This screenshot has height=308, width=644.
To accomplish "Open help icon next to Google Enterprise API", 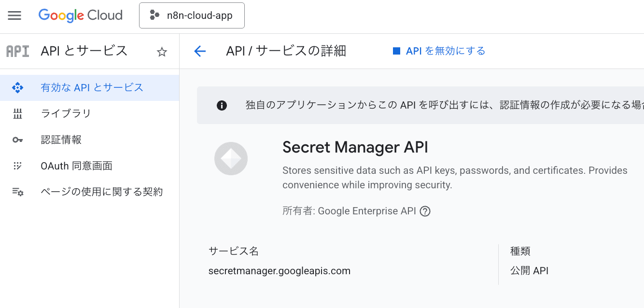I will [425, 211].
